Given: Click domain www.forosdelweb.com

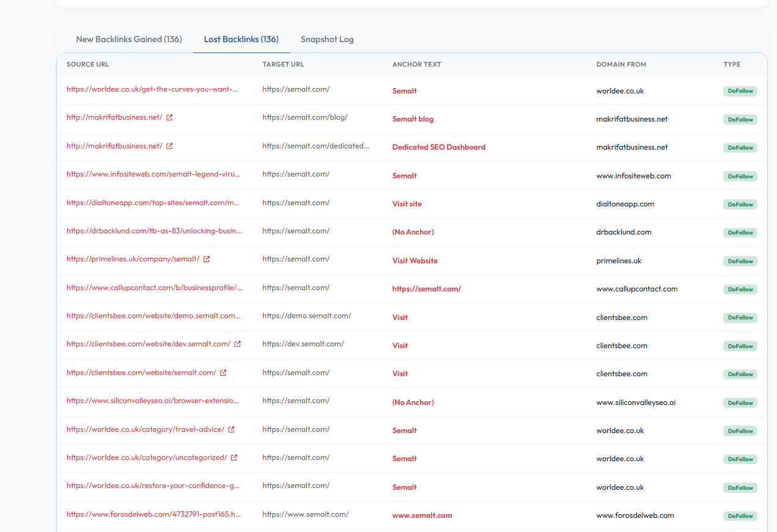Looking at the screenshot, I should pyautogui.click(x=635, y=516).
